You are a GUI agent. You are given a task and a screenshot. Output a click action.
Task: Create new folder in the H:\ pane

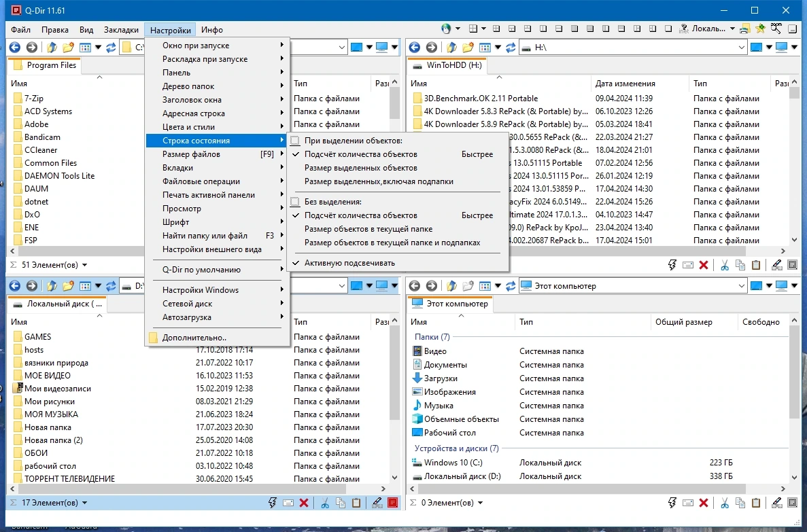[x=467, y=48]
